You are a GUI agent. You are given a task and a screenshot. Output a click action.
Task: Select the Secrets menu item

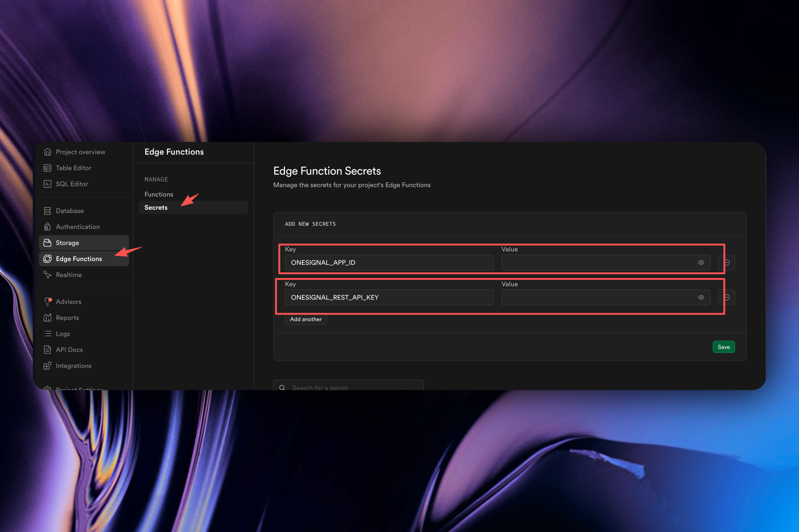(x=156, y=208)
